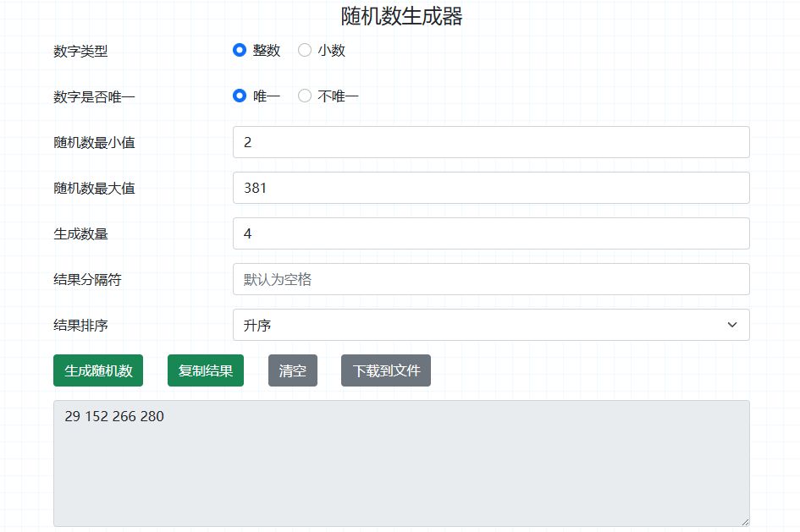This screenshot has height=532, width=800.
Task: Click the results text area showing 29 152 266 280
Action: click(401, 463)
